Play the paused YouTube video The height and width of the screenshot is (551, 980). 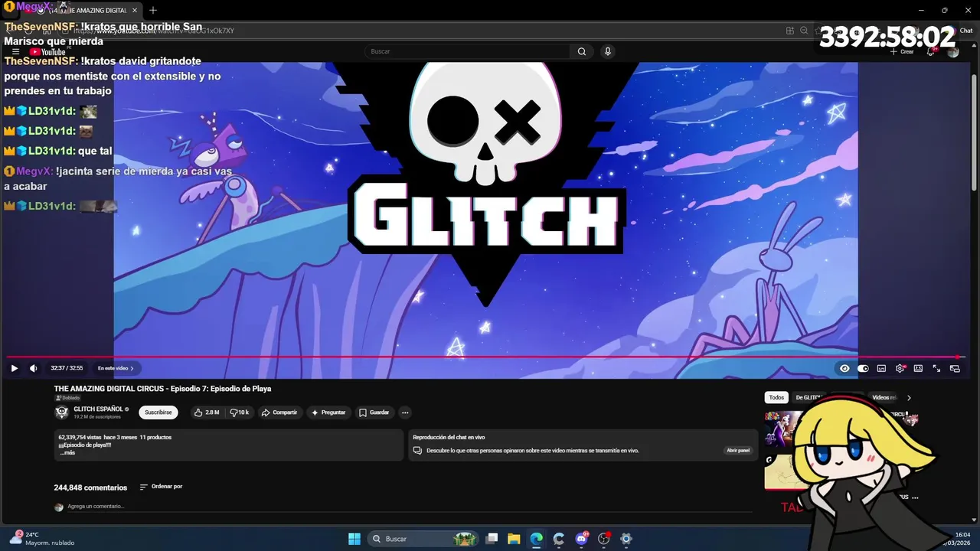click(x=14, y=368)
